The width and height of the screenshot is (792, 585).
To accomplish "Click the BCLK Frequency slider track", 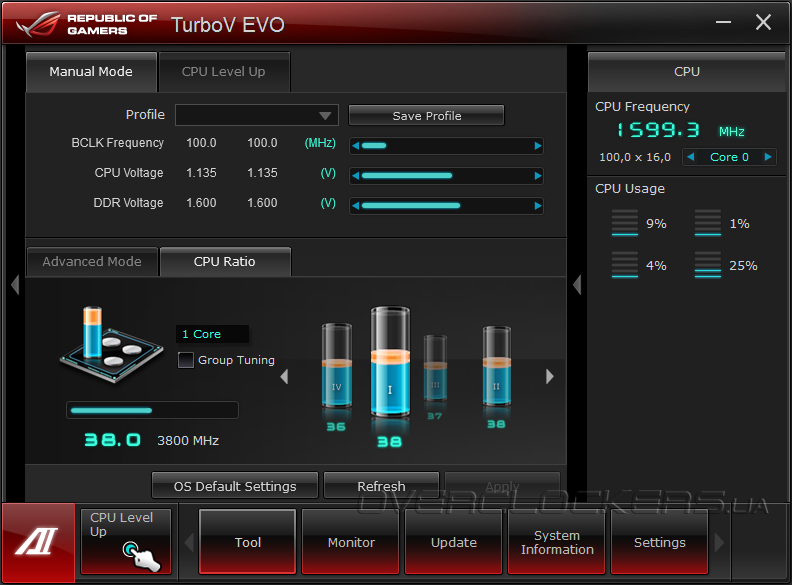I will pos(447,146).
